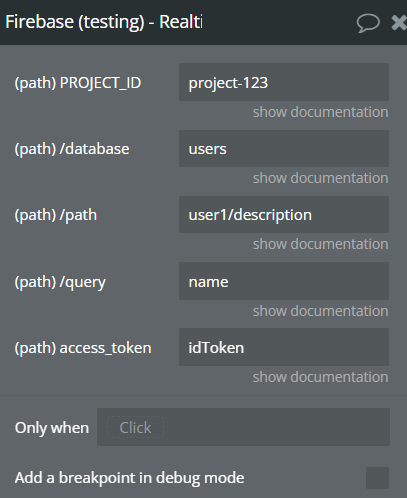Open the comment bubble icon in header
Screen dimensions: 407x498
(x=368, y=23)
